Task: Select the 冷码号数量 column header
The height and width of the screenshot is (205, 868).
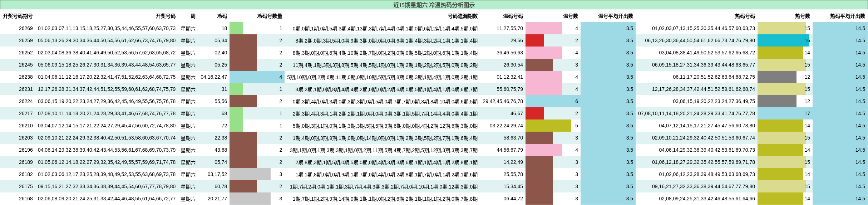Action: click(x=270, y=16)
